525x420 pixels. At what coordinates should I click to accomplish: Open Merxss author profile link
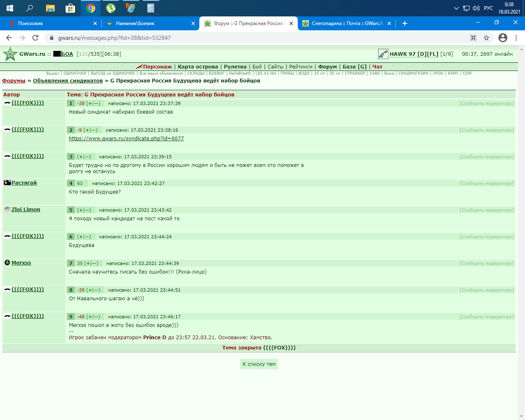coord(21,263)
